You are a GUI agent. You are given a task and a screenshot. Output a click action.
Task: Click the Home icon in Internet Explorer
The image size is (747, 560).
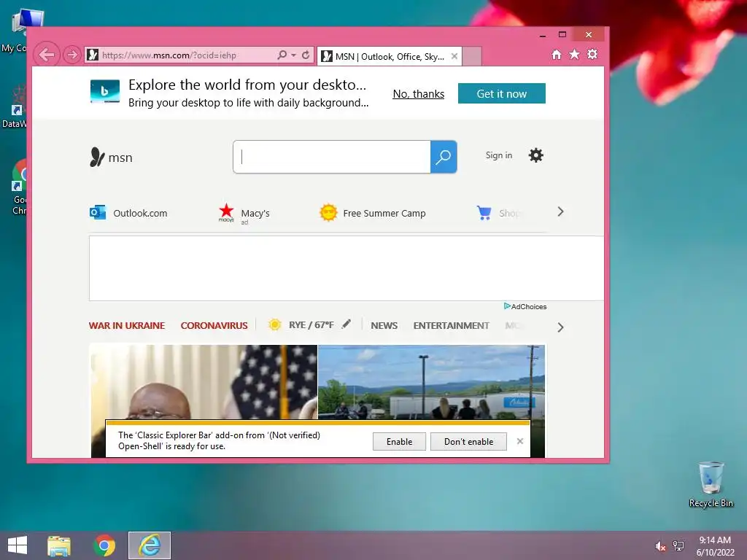click(x=556, y=54)
